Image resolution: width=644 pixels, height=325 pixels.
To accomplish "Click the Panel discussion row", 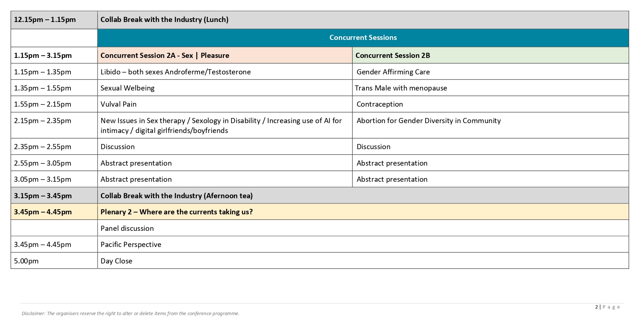I will tap(127, 229).
